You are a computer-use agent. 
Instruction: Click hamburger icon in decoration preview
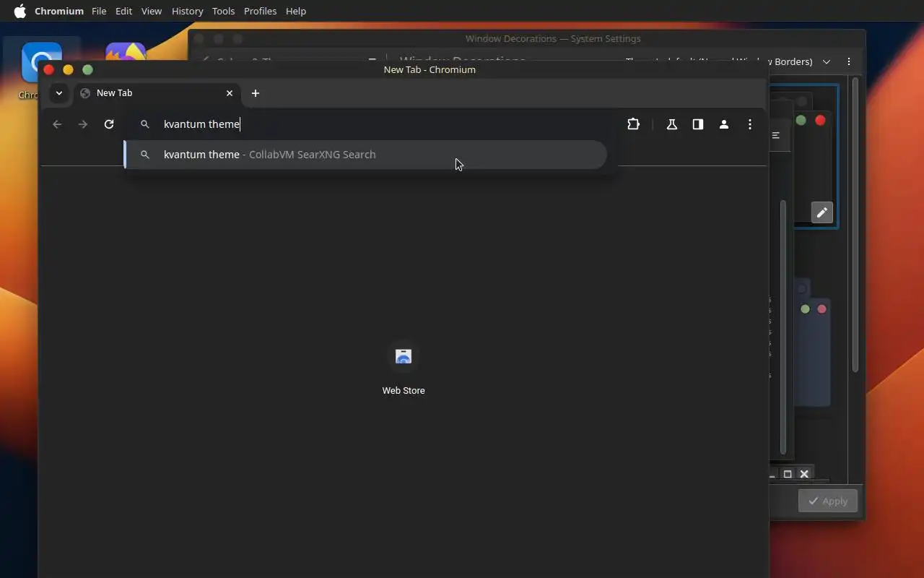click(776, 135)
